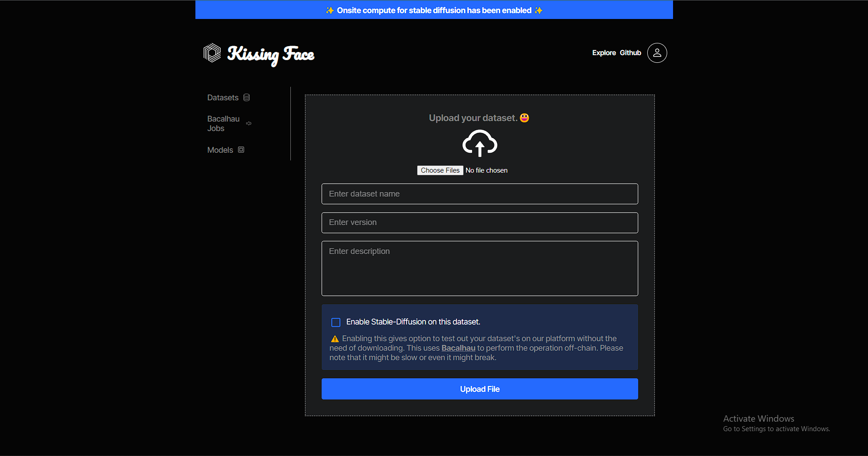Open the user profile avatar icon
Image resolution: width=868 pixels, height=456 pixels.
(x=657, y=53)
